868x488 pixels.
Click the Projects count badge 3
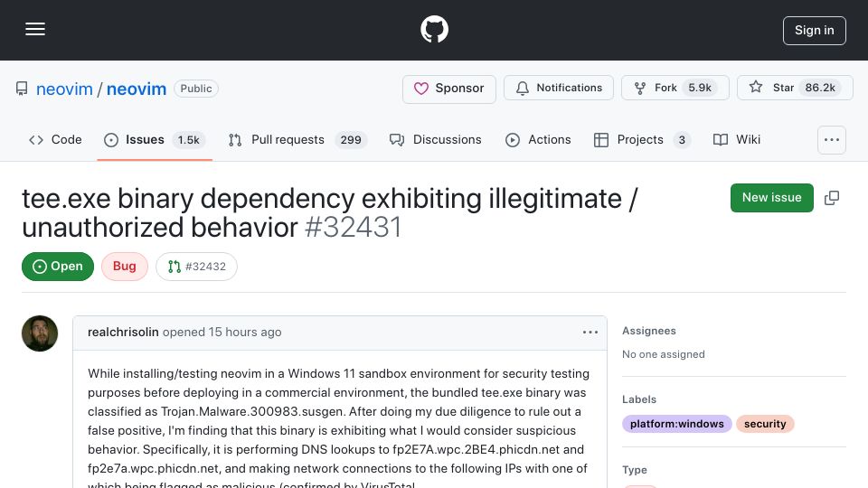pyautogui.click(x=682, y=140)
